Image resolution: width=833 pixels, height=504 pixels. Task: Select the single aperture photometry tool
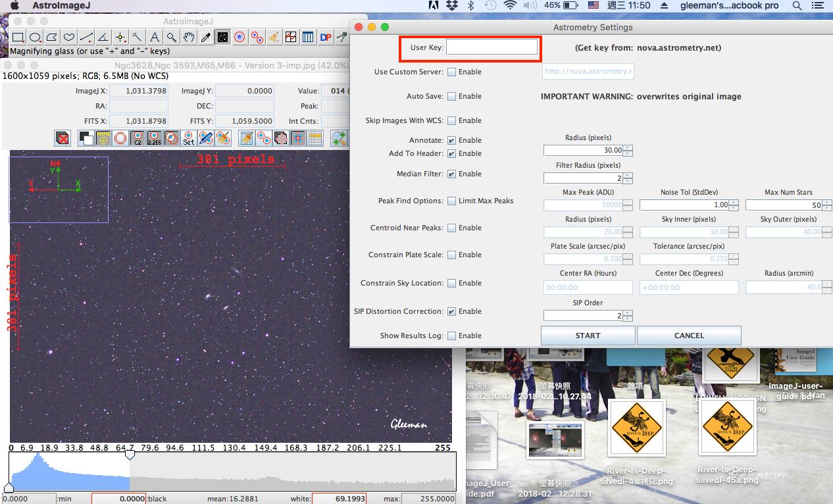238,38
